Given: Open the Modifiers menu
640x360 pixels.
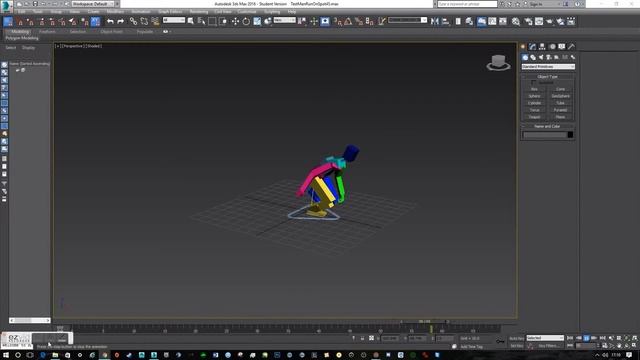Looking at the screenshot, I should (115, 11).
